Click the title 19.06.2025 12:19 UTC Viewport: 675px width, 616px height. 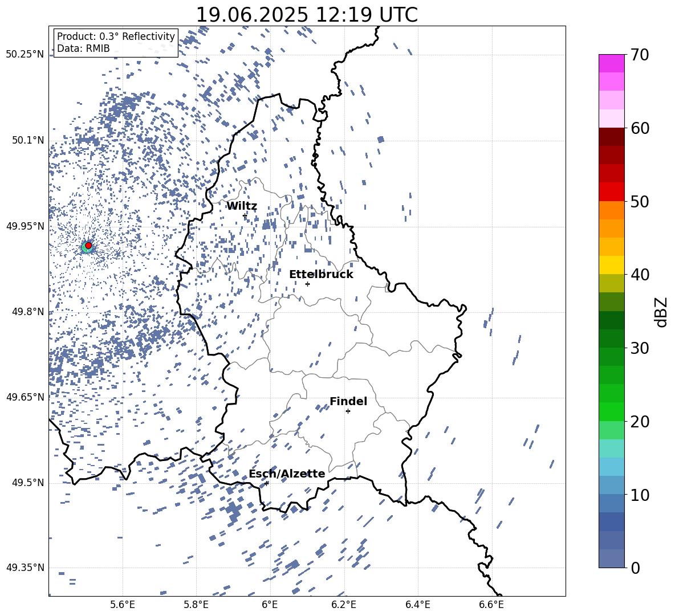click(307, 15)
